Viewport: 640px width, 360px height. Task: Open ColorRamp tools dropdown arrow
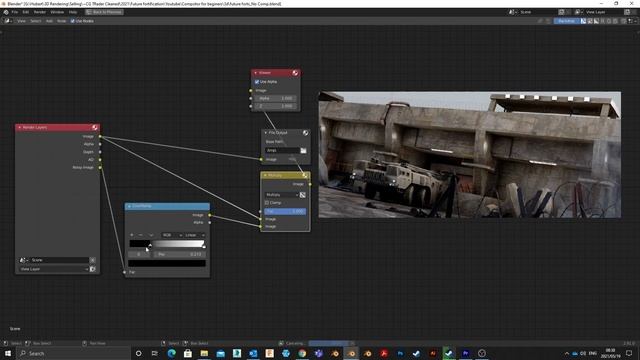point(151,235)
